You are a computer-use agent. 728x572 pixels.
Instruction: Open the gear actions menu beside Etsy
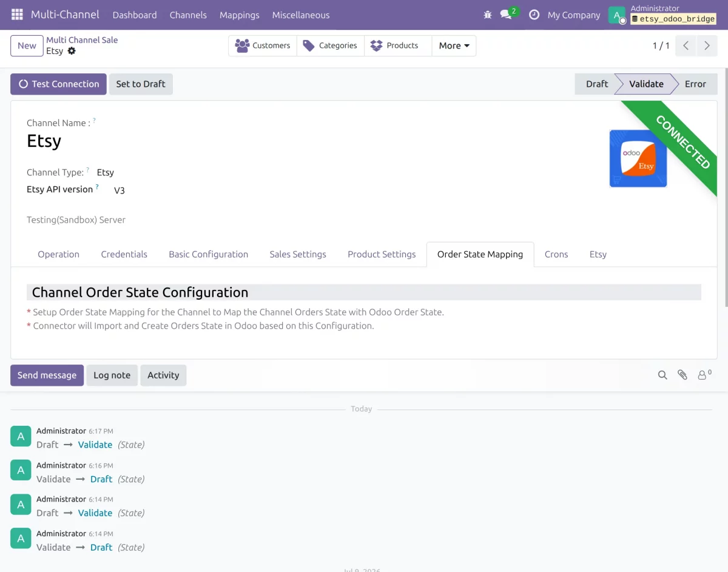pyautogui.click(x=72, y=51)
